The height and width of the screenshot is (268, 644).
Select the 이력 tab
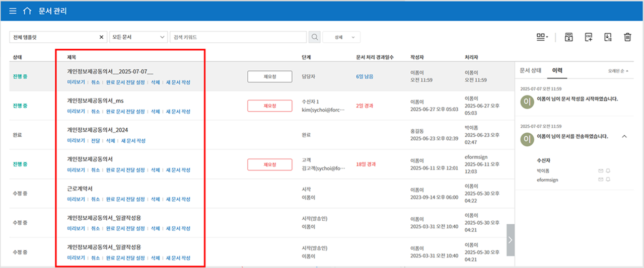(557, 70)
